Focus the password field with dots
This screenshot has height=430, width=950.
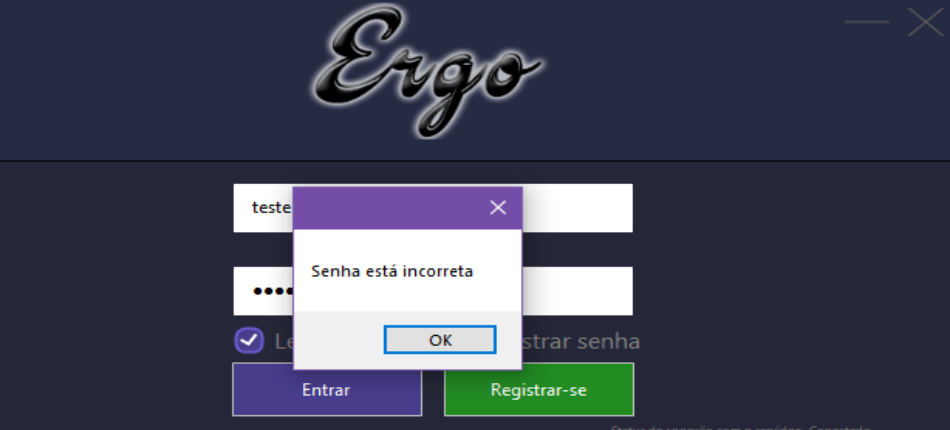point(433,291)
